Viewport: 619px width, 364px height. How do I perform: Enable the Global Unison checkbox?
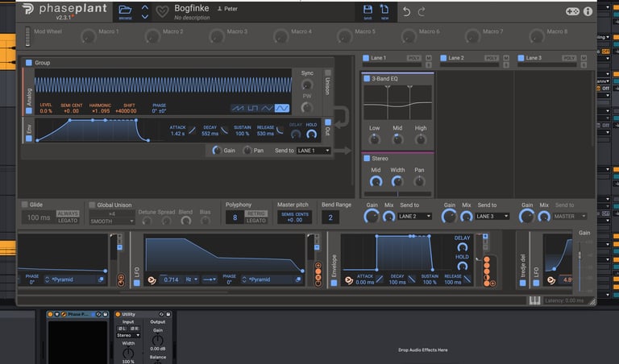click(x=92, y=205)
